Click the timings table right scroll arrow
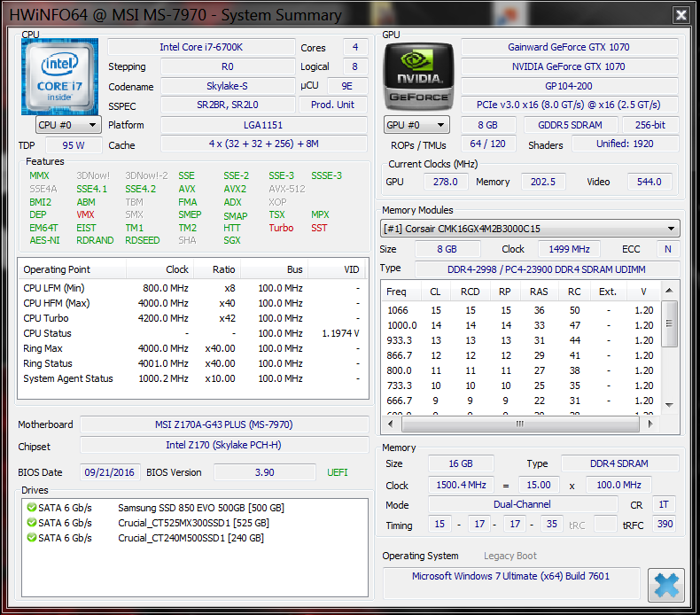 650,424
